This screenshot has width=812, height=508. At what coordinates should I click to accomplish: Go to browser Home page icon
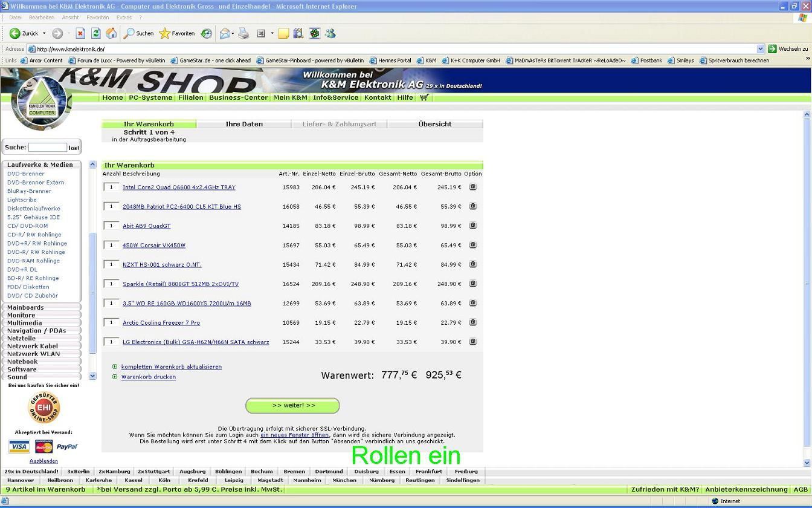coord(111,33)
